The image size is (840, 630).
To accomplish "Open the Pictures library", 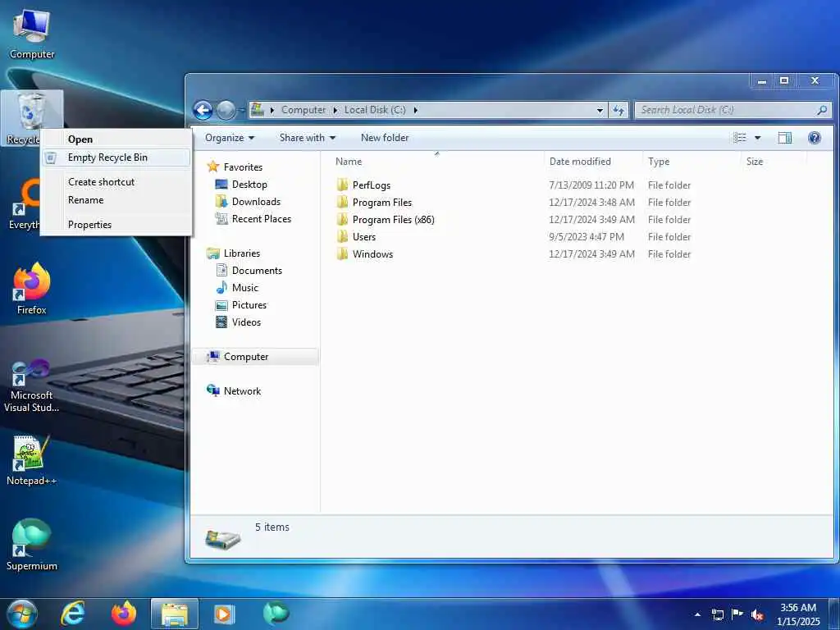I will [249, 305].
